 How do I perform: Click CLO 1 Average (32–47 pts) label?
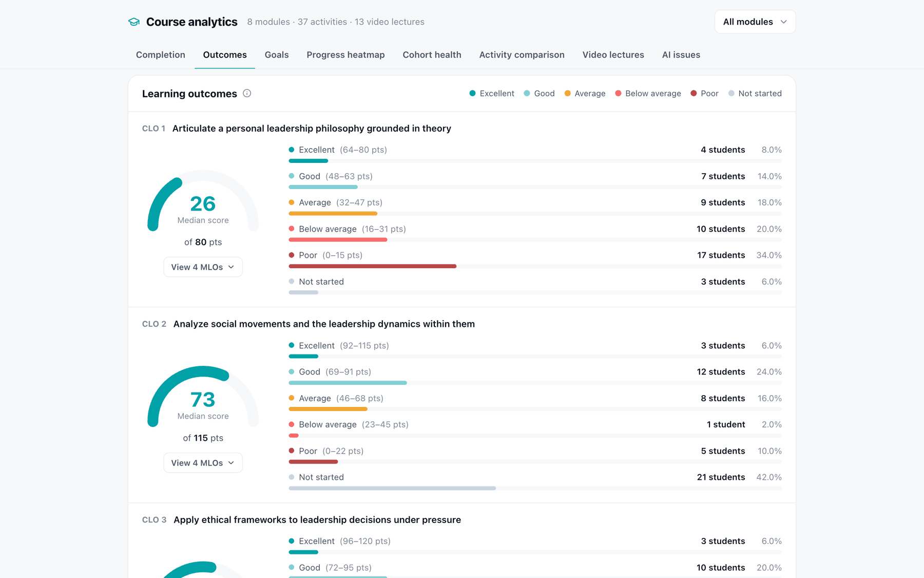(336, 202)
